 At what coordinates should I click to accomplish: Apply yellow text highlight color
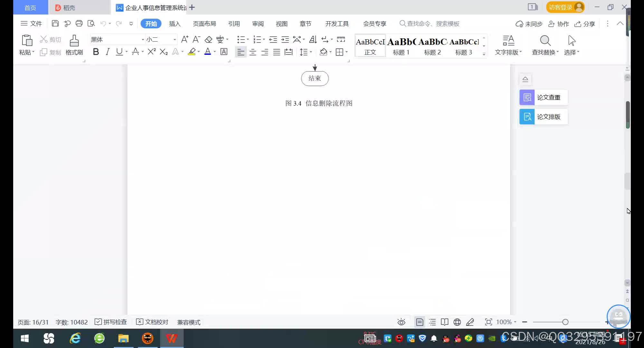pyautogui.click(x=192, y=52)
